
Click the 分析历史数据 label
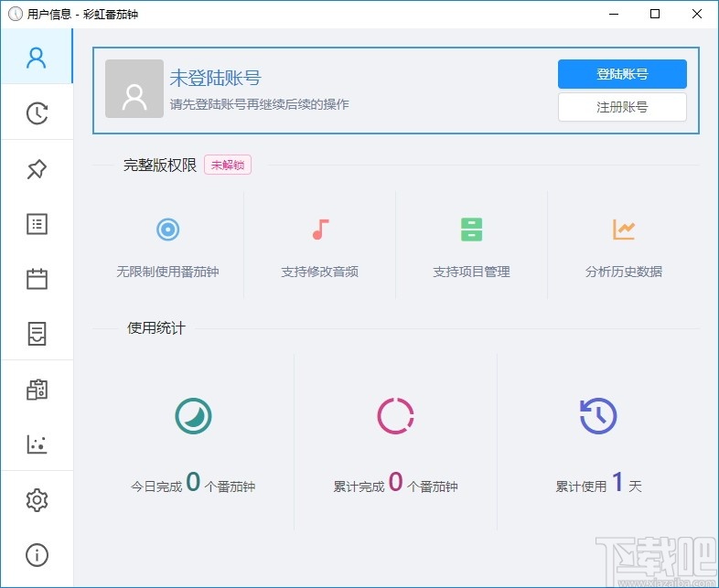click(x=624, y=272)
